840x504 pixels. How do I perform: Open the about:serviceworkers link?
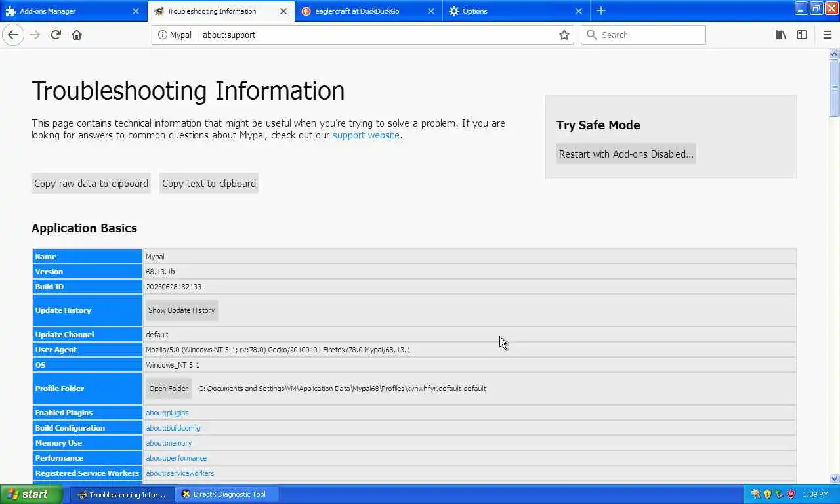click(180, 473)
